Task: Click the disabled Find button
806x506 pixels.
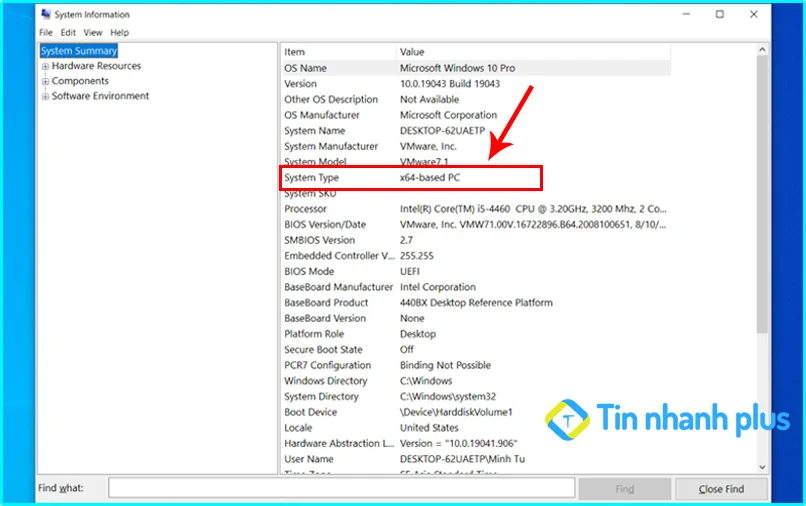Action: 625,489
